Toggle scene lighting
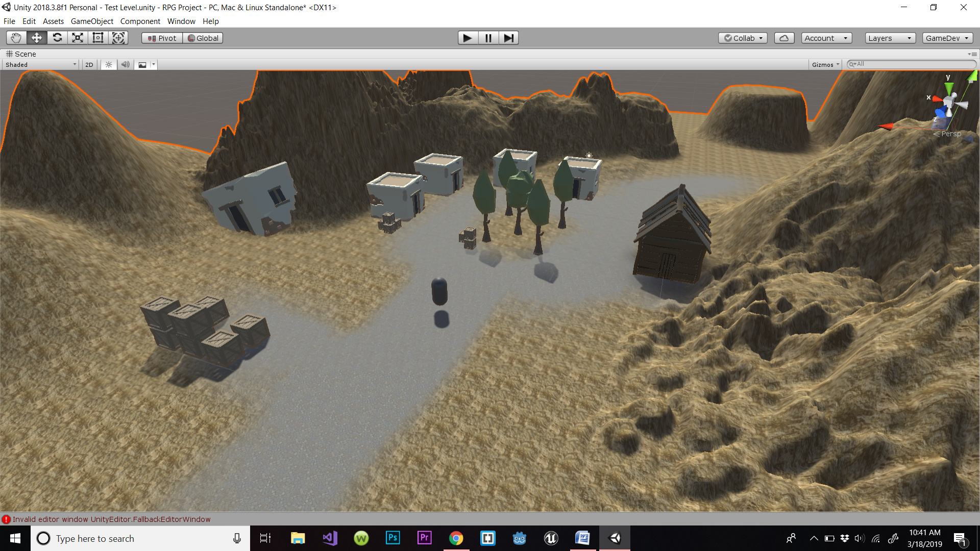Screen dimensions: 980x551 (x=108, y=64)
